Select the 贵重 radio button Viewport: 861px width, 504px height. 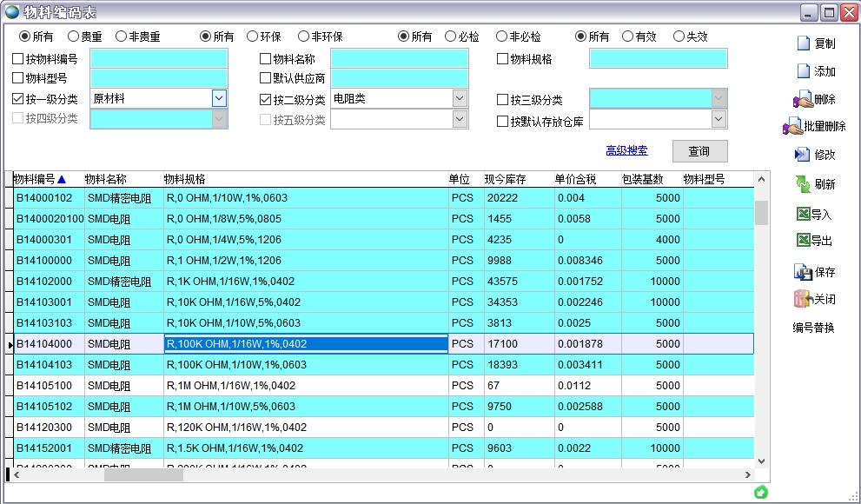tap(73, 36)
